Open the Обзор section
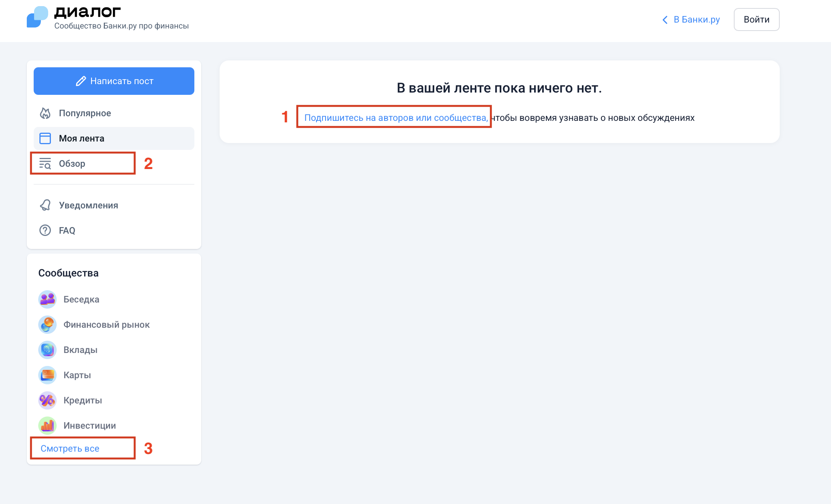The image size is (831, 504). pos(114,164)
